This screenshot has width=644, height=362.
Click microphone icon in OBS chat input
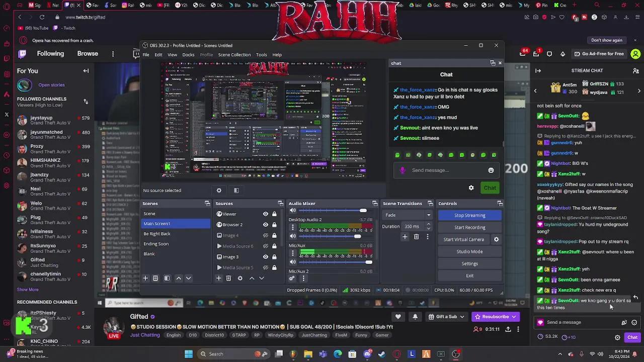(403, 170)
